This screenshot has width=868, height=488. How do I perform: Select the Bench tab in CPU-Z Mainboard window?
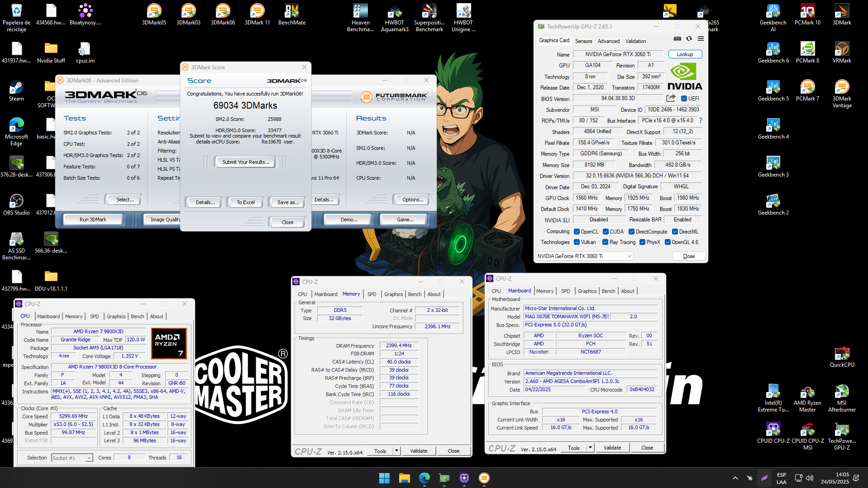(608, 291)
